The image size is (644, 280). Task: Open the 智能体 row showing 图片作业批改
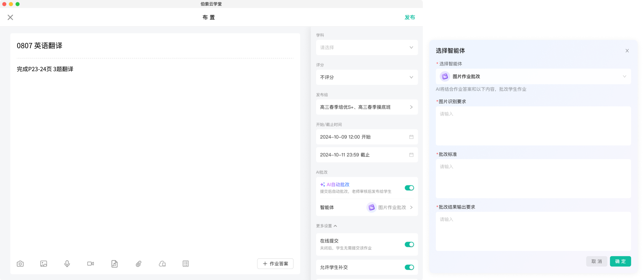click(367, 208)
